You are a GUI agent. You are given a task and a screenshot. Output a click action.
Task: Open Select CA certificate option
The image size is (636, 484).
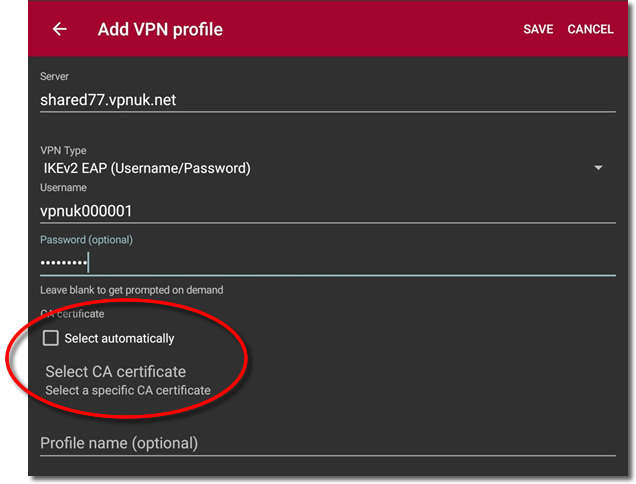116,372
